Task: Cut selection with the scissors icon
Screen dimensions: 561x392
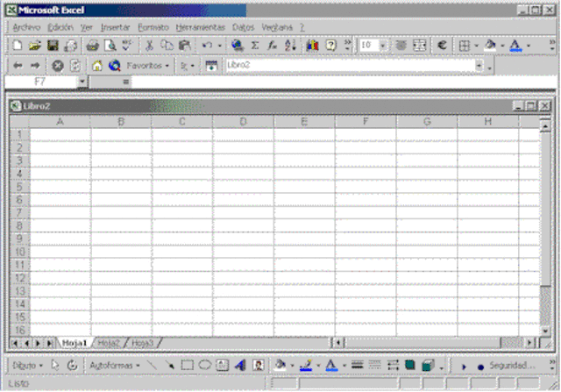Action: coord(149,46)
